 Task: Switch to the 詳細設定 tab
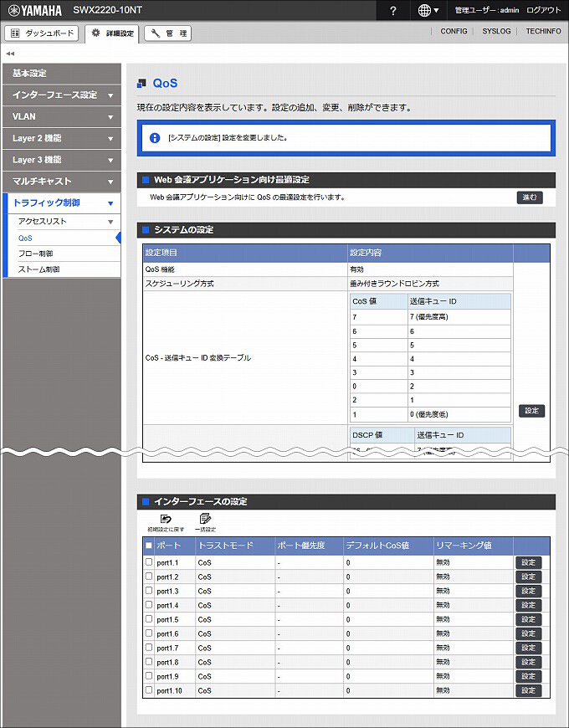(112, 33)
